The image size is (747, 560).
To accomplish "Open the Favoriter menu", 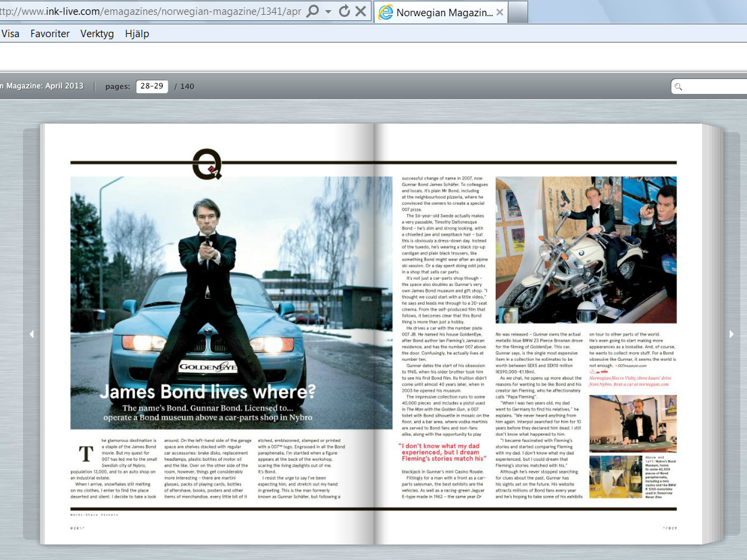I will click(x=49, y=33).
